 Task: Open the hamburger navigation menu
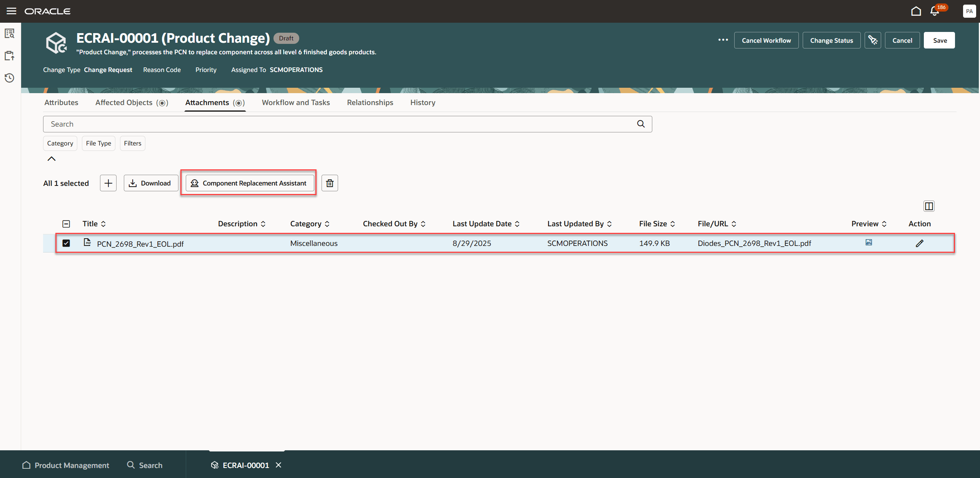pyautogui.click(x=11, y=11)
